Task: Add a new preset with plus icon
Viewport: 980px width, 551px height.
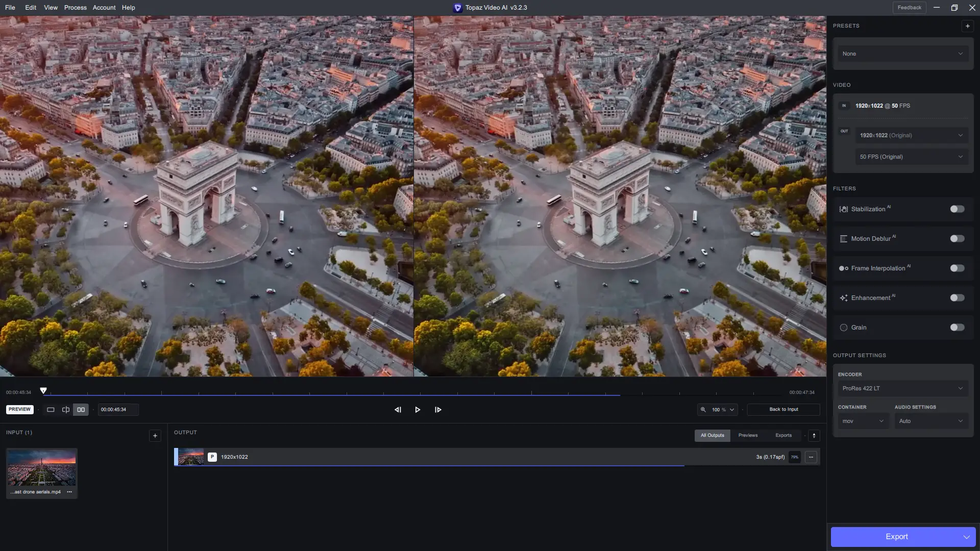Action: click(x=967, y=26)
